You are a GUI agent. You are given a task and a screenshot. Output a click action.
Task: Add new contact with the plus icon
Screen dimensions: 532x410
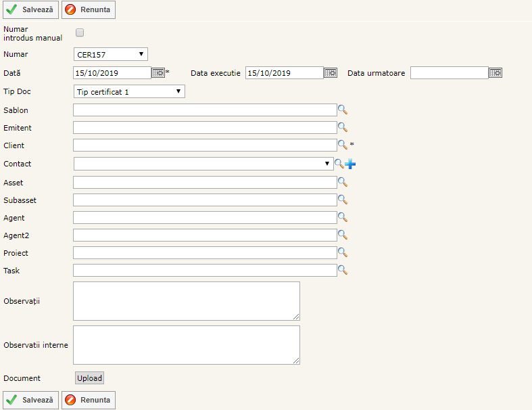[350, 164]
